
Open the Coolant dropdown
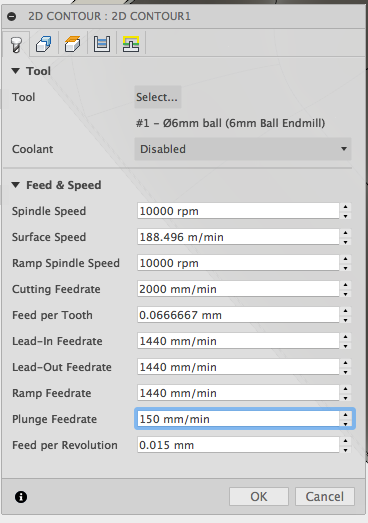(x=243, y=149)
